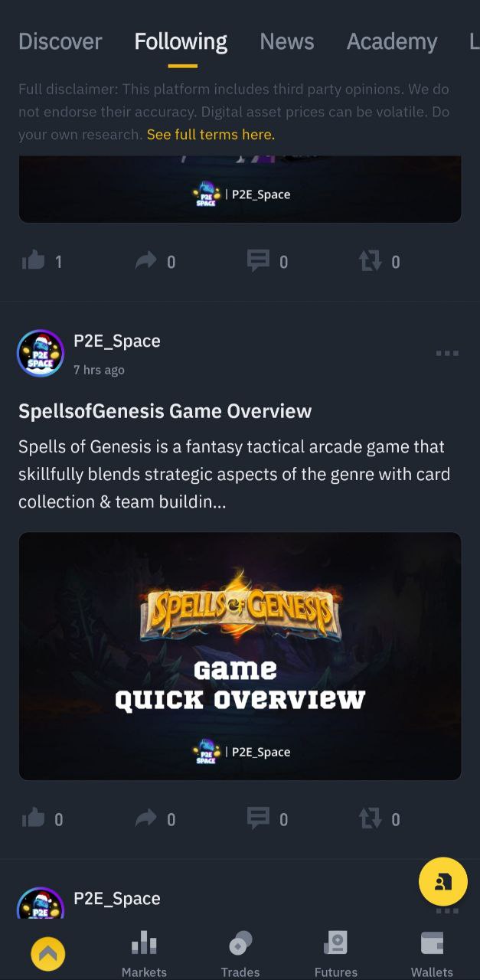Open Spells of Genesis game overview thumbnail
The image size is (480, 980).
click(x=240, y=656)
